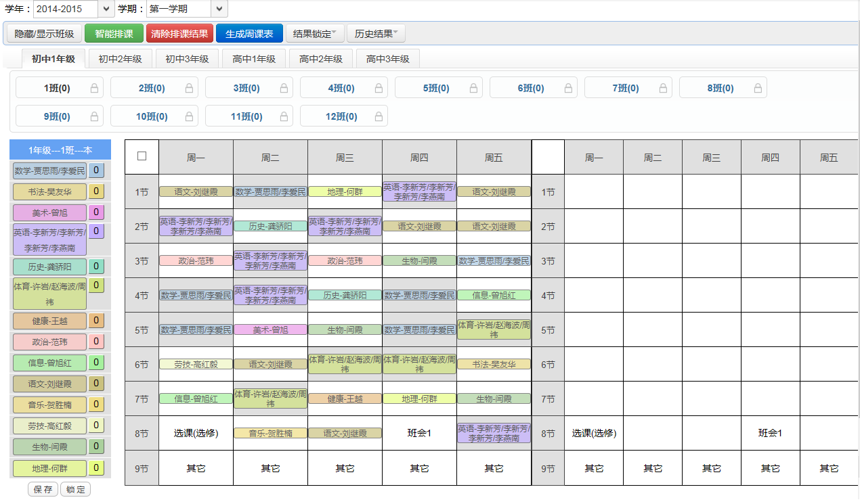Click the blue 生成周课表 button
The width and height of the screenshot is (860, 504).
coord(249,34)
